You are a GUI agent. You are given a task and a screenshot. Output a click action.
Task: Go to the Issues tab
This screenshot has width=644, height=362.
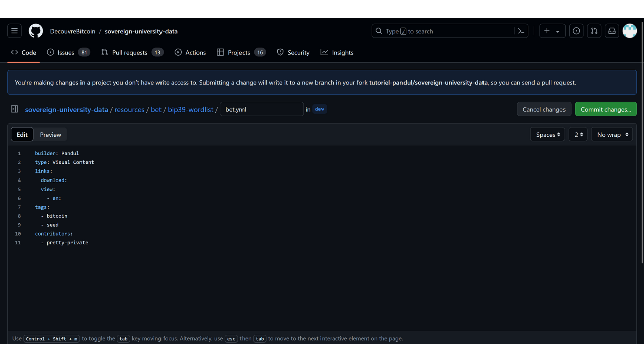tap(68, 53)
